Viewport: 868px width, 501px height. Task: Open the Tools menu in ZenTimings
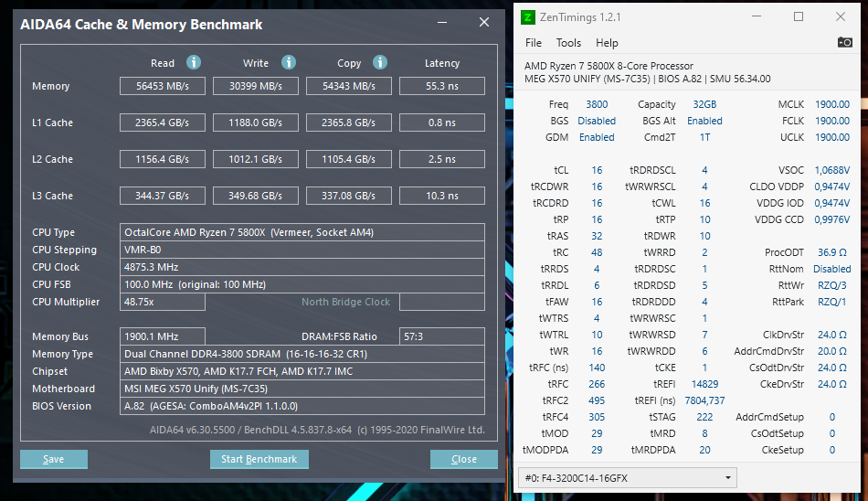pos(568,43)
